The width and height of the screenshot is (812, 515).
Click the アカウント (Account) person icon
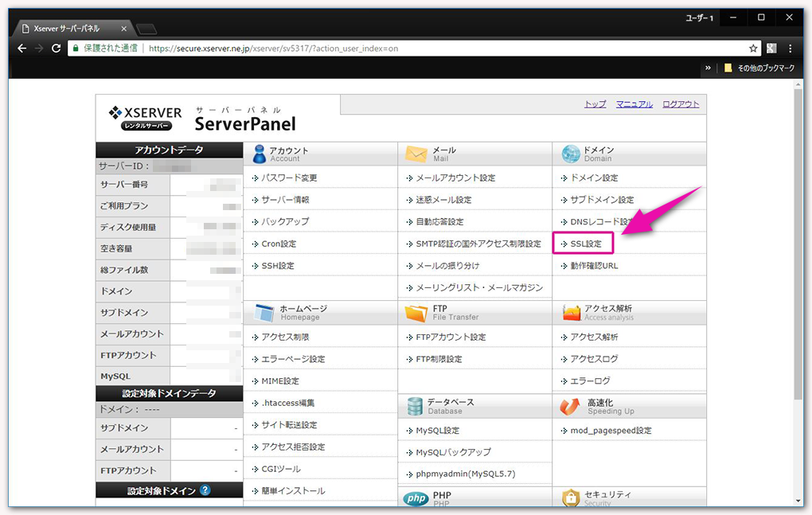click(261, 151)
